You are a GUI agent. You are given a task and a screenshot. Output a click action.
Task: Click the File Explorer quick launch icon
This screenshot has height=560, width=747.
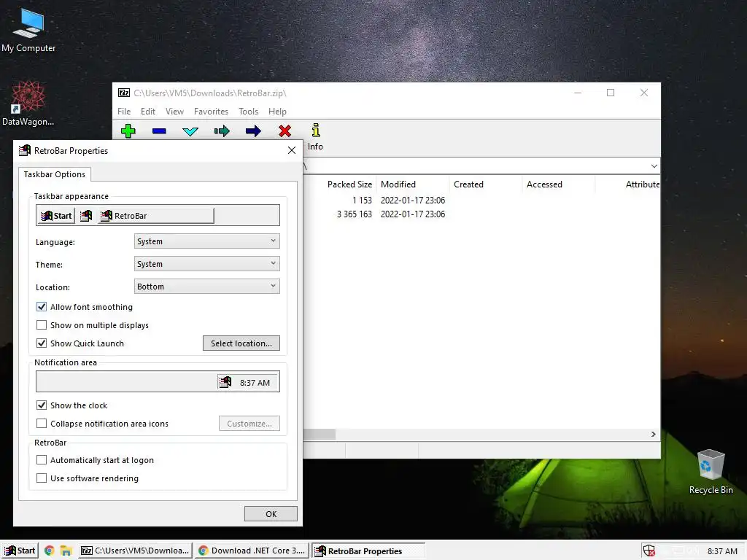coord(66,551)
